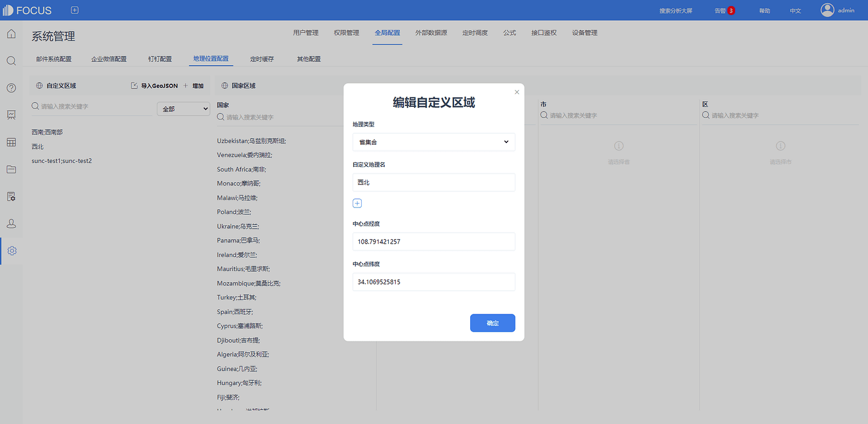
Task: Click 导入GeoJSON button text
Action: 159,86
